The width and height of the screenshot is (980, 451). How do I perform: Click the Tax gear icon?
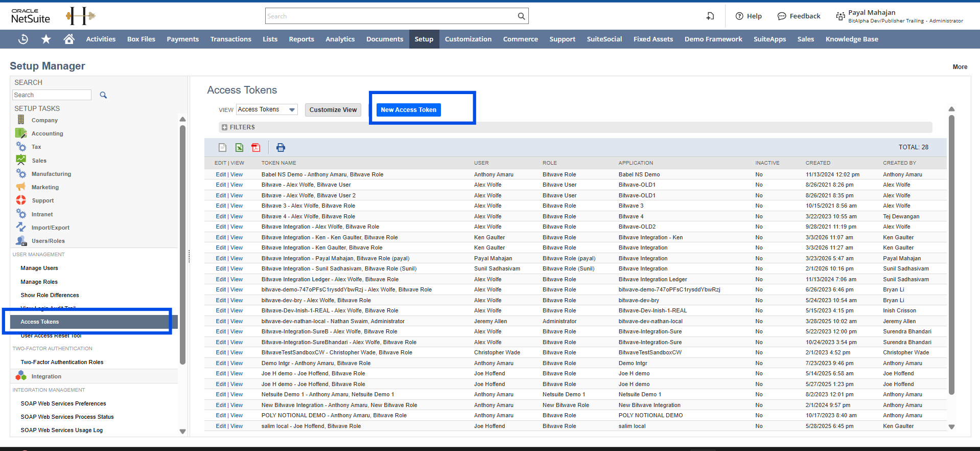[21, 147]
